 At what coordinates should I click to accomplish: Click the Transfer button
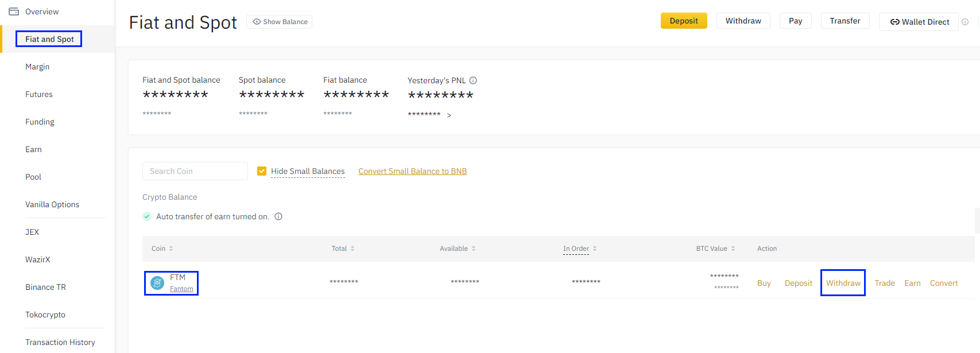845,21
